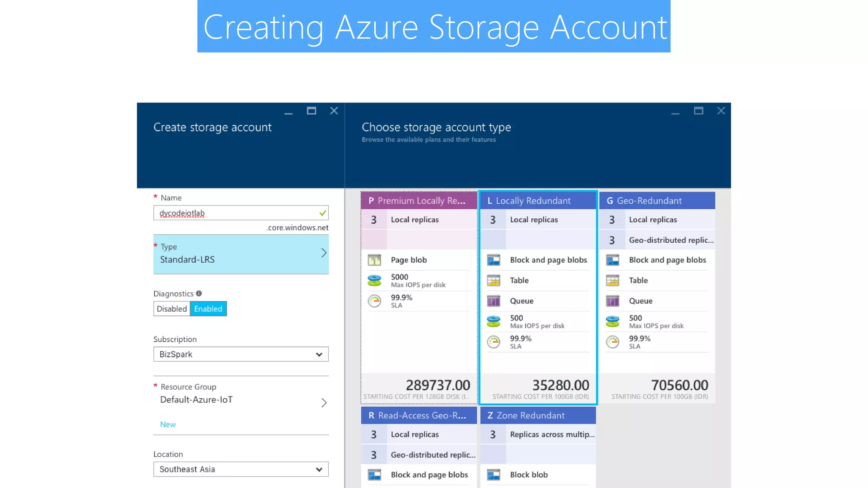Maximize the Choose storage account type blade

698,111
